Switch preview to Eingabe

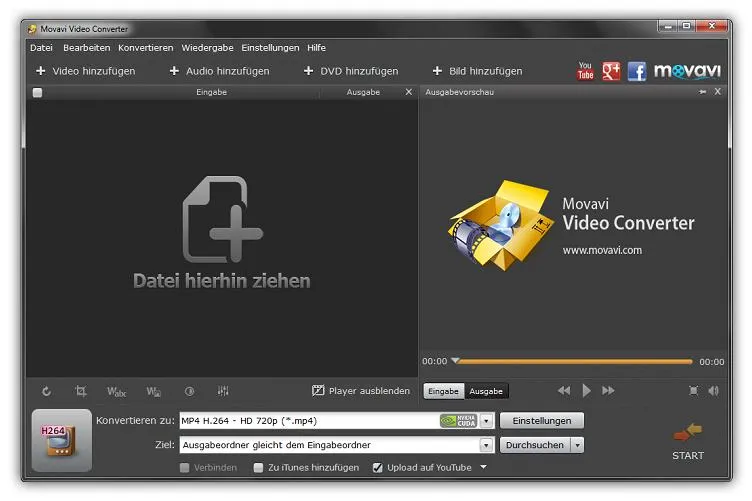click(x=444, y=391)
